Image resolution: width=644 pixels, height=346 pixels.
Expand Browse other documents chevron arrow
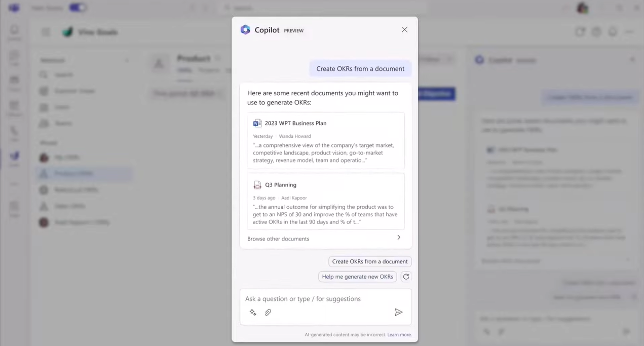tap(399, 238)
